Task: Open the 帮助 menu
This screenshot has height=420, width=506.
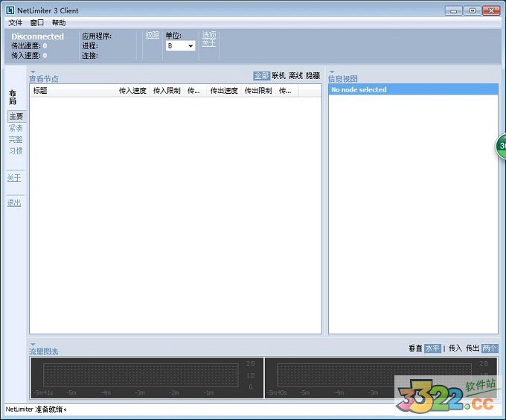Action: pos(59,22)
